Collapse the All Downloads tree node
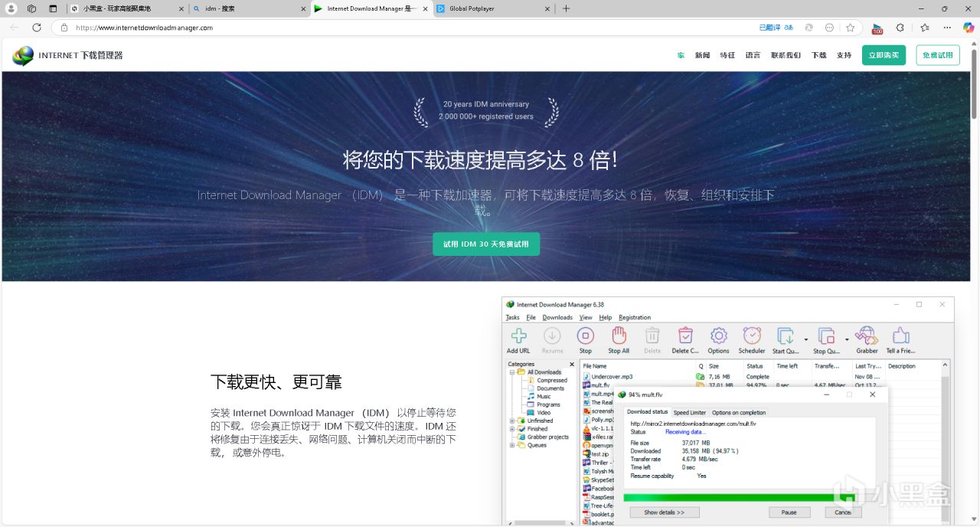The height and width of the screenshot is (527, 980). coord(512,372)
